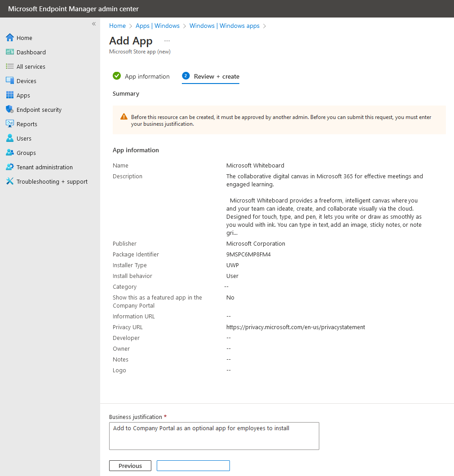The height and width of the screenshot is (476, 454).
Task: Click the Home icon in sidebar
Action: (x=10, y=38)
